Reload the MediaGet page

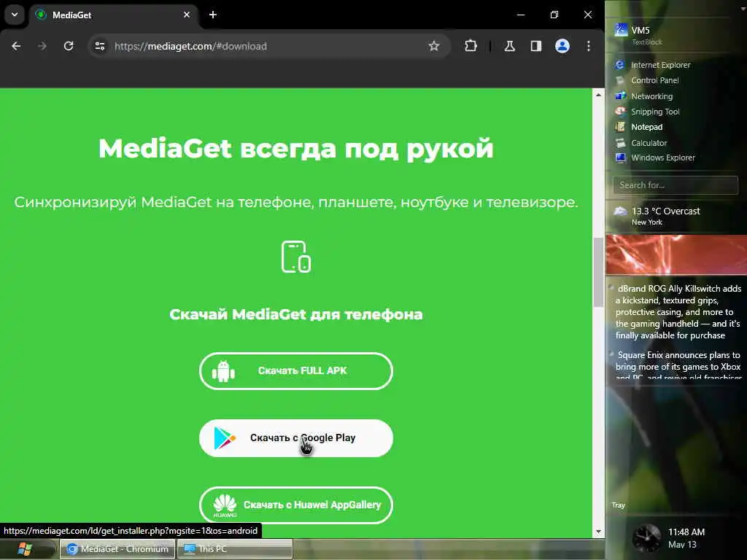coord(69,46)
